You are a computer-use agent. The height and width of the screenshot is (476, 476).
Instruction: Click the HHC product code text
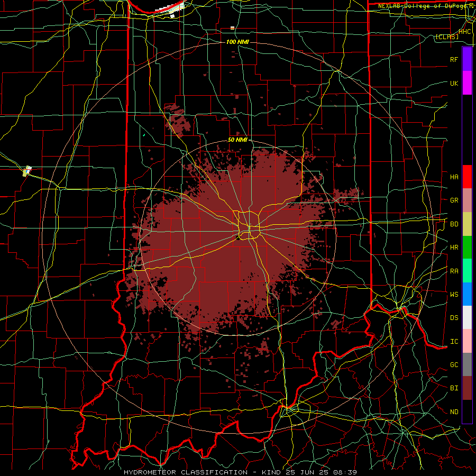[x=465, y=32]
